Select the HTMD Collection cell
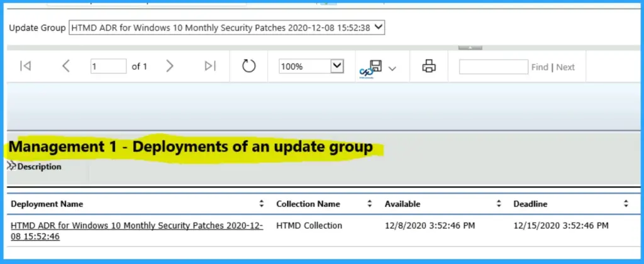Viewport: 644px width, 264px height. tap(309, 226)
